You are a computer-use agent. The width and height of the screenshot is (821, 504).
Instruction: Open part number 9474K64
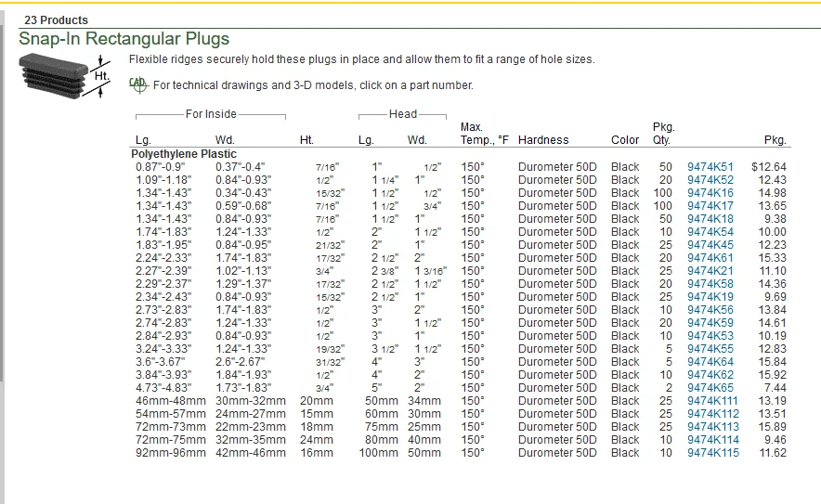click(710, 362)
